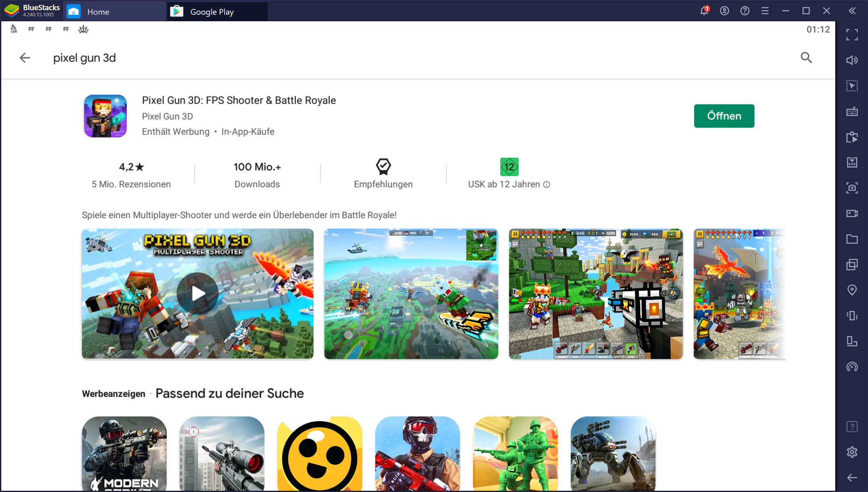
Task: Click the volume speaker icon in sidebar
Action: pyautogui.click(x=852, y=60)
